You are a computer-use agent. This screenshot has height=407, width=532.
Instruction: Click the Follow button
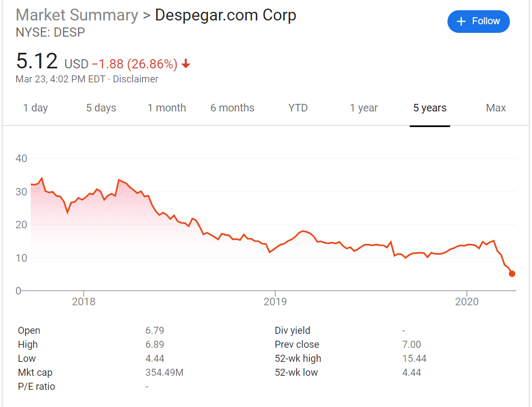478,22
